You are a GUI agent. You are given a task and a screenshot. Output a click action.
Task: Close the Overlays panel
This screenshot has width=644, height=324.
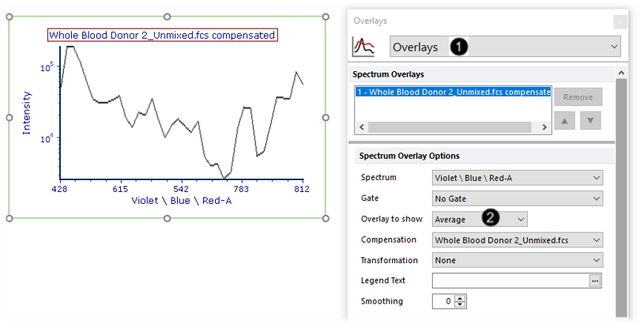click(x=620, y=21)
